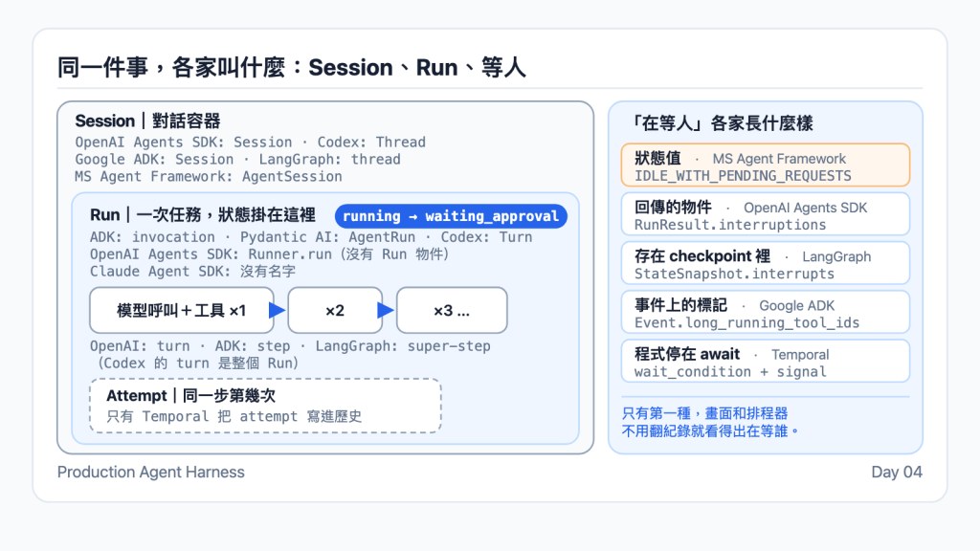Click the "×3 …" step box

(452, 310)
